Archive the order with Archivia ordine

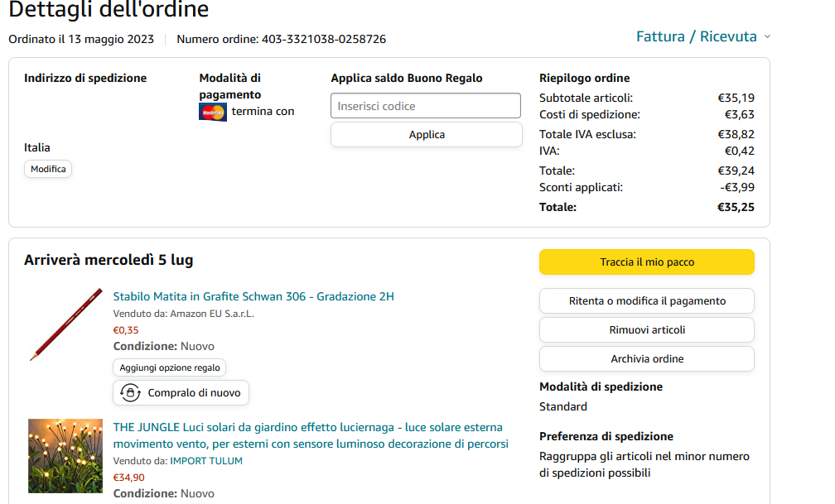[646, 359]
